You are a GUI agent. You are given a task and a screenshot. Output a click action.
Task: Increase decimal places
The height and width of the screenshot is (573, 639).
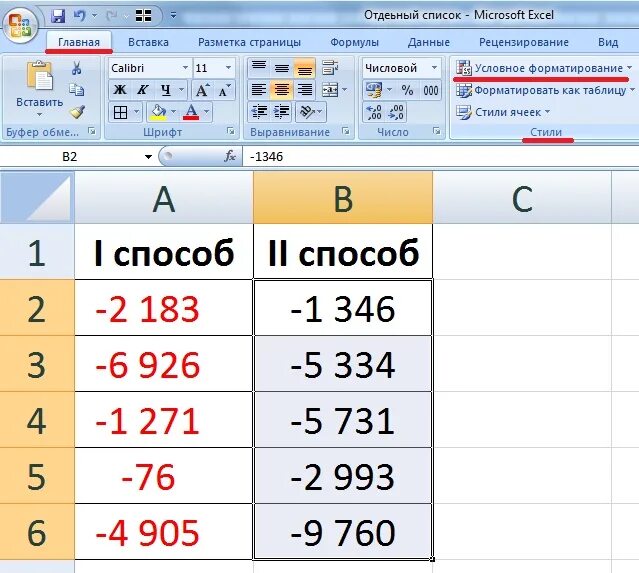374,112
